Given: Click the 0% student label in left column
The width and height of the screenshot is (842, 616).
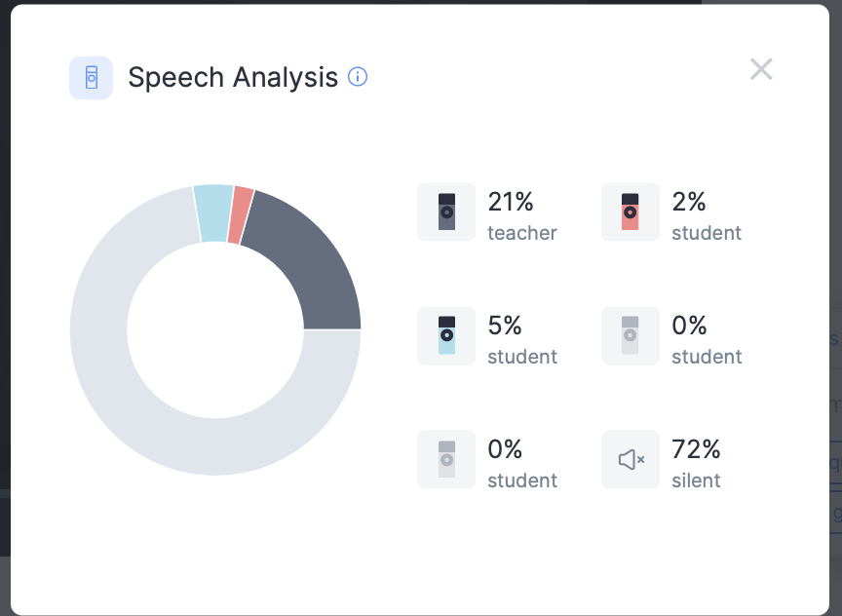Looking at the screenshot, I should point(521,464).
